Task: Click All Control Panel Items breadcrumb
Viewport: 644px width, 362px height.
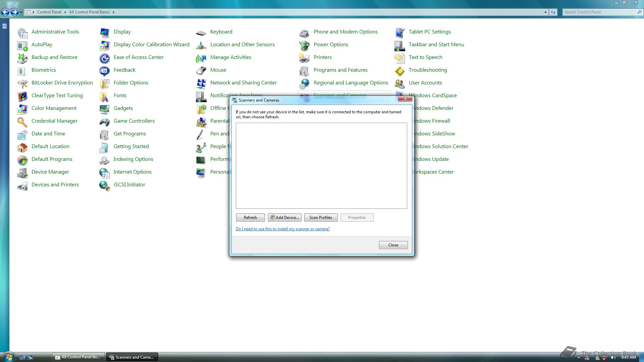Action: [89, 12]
